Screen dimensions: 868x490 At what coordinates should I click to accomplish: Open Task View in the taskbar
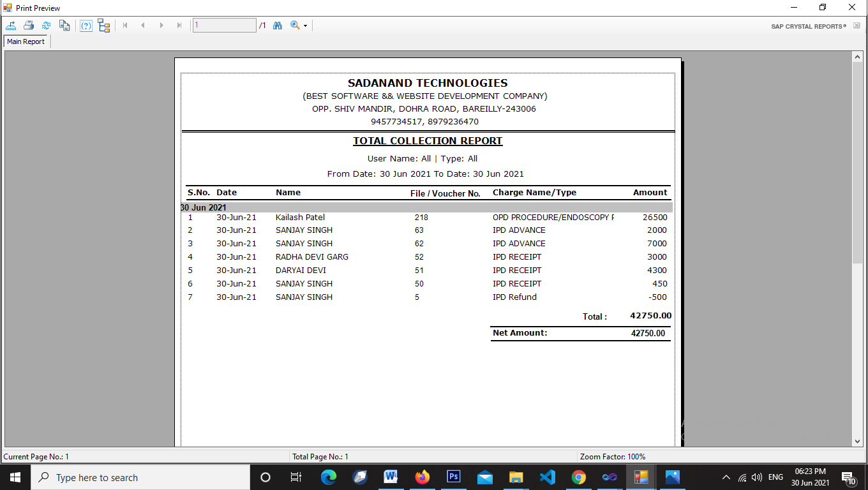(x=296, y=477)
